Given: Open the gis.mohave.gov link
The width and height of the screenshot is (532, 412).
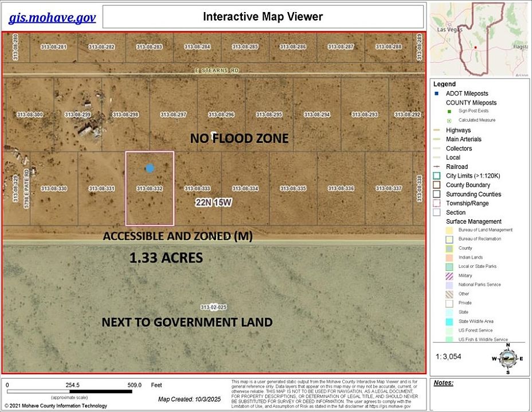Looking at the screenshot, I should pyautogui.click(x=52, y=18).
